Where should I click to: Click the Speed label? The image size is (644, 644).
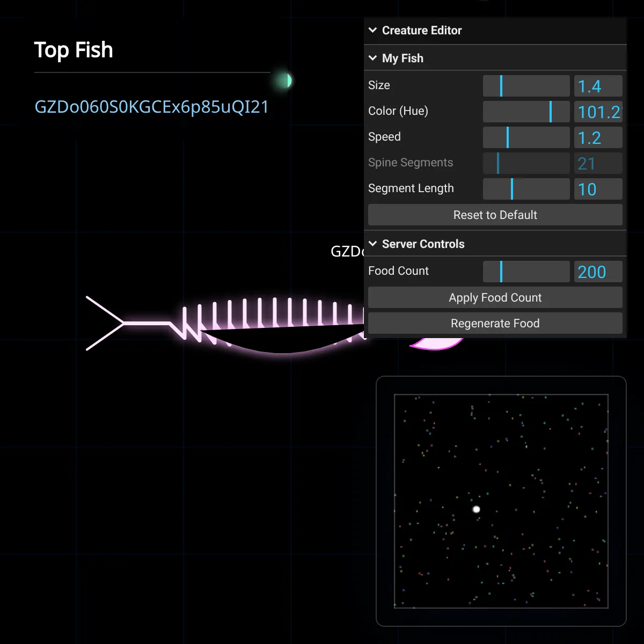384,137
